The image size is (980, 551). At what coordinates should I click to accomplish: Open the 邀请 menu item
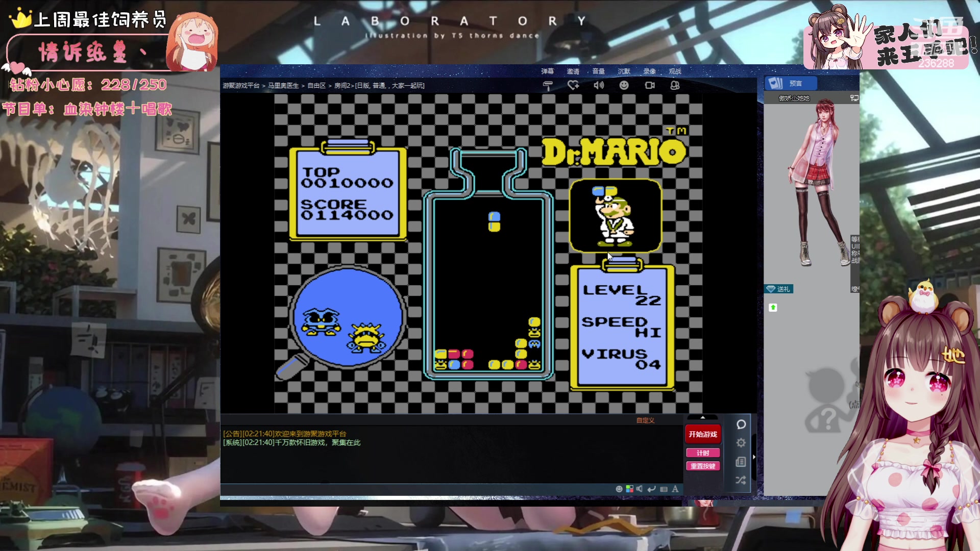[573, 71]
